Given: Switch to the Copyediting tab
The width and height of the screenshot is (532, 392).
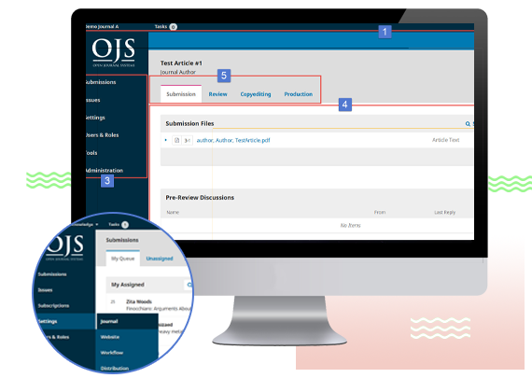Looking at the screenshot, I should [256, 94].
